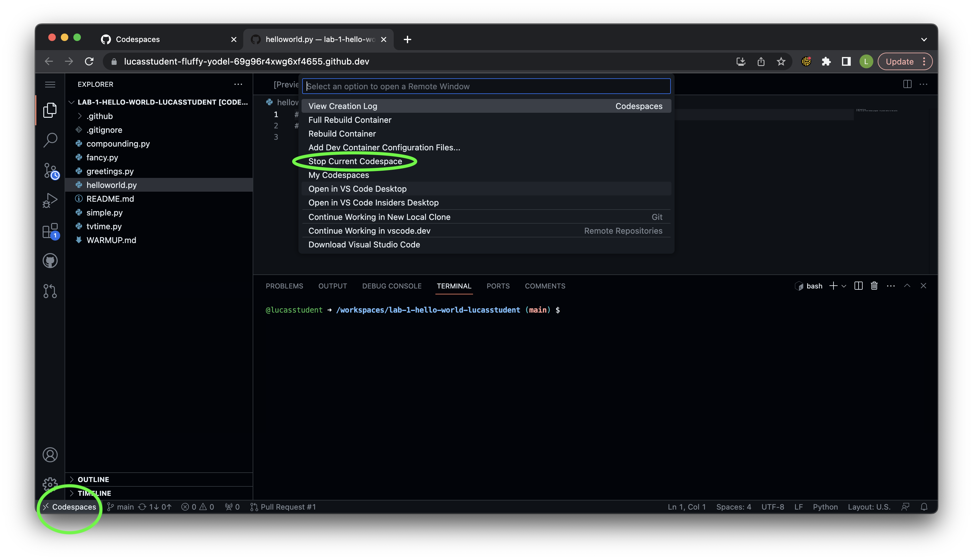Open Chrome Update menu button
973x560 pixels.
[904, 61]
